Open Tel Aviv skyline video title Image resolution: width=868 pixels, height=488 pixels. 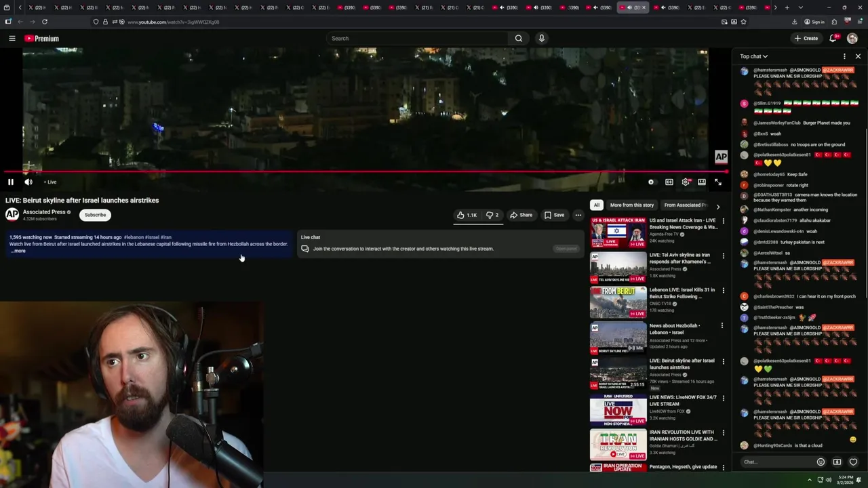680,258
